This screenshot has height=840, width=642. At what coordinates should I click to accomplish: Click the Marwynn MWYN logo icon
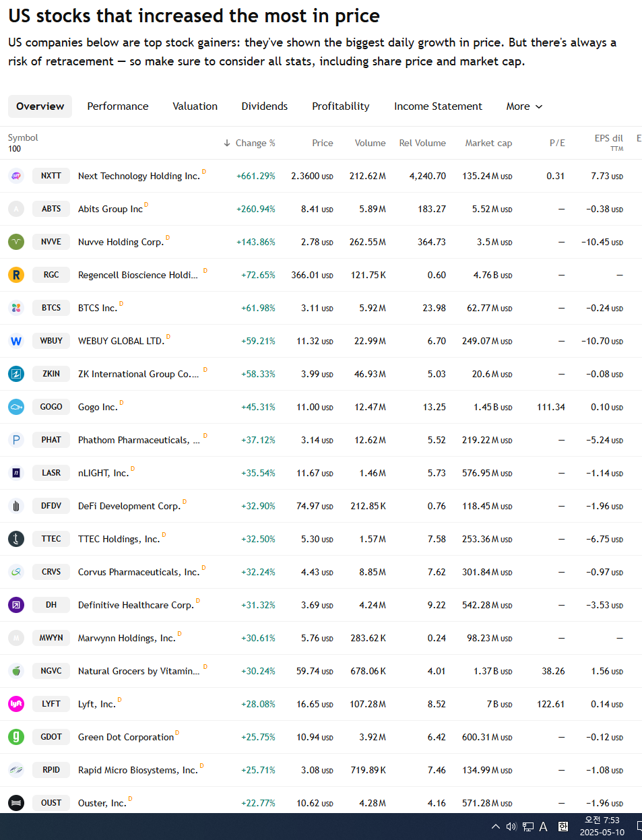pos(16,638)
